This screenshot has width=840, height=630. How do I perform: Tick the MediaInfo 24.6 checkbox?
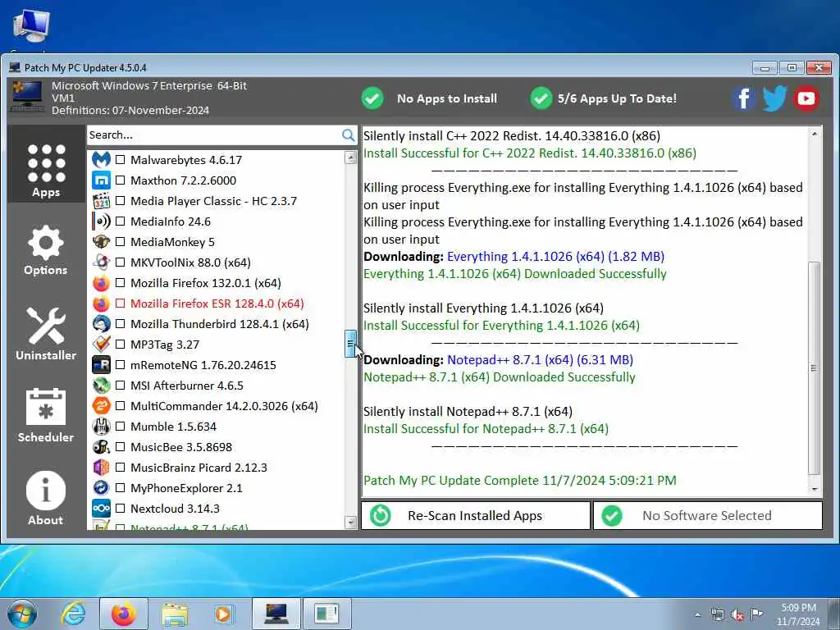pos(120,221)
